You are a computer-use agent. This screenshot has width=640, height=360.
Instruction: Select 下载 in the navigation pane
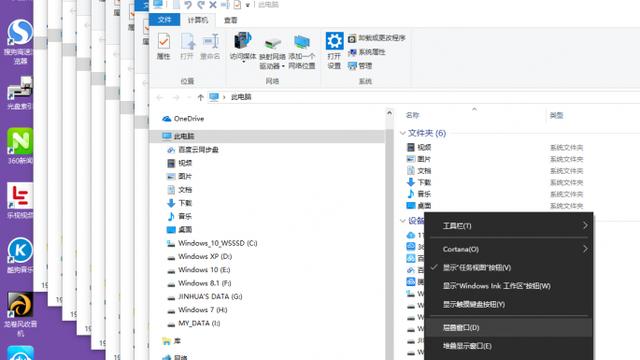click(x=180, y=203)
